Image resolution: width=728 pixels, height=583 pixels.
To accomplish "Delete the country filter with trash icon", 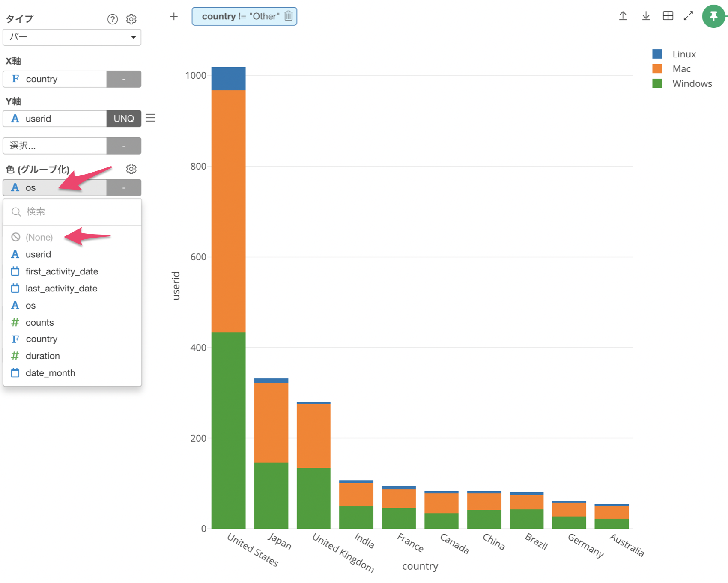I will coord(289,16).
